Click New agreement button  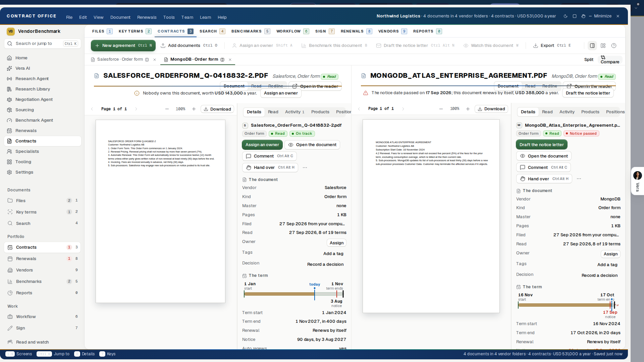[x=123, y=46]
